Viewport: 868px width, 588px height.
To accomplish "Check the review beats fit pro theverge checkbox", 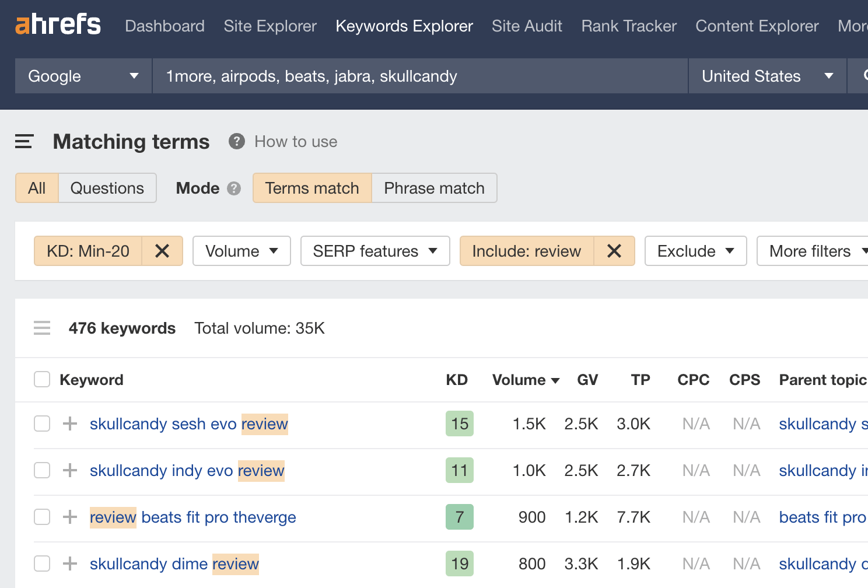I will tap(41, 517).
